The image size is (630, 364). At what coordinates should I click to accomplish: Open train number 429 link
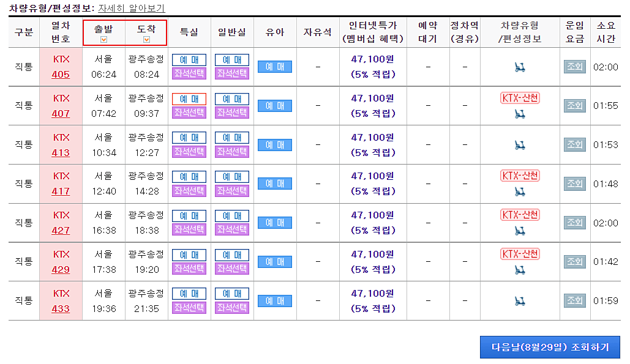[x=61, y=270]
